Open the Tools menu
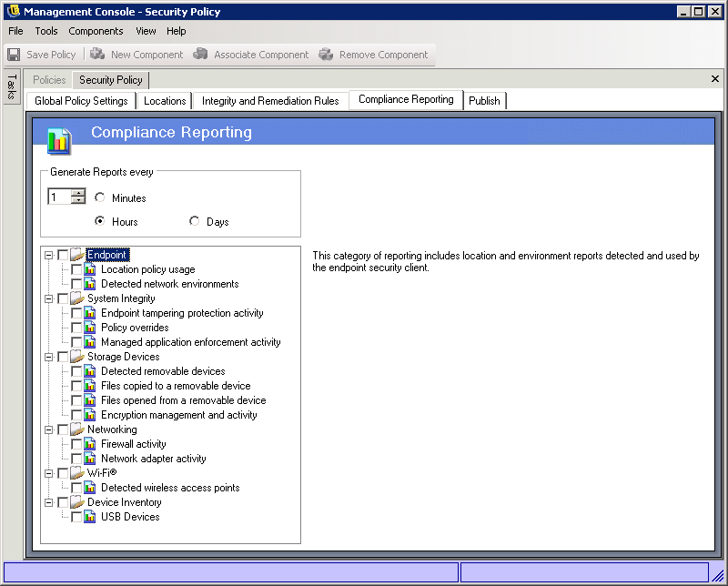Image resolution: width=728 pixels, height=586 pixels. coord(46,31)
